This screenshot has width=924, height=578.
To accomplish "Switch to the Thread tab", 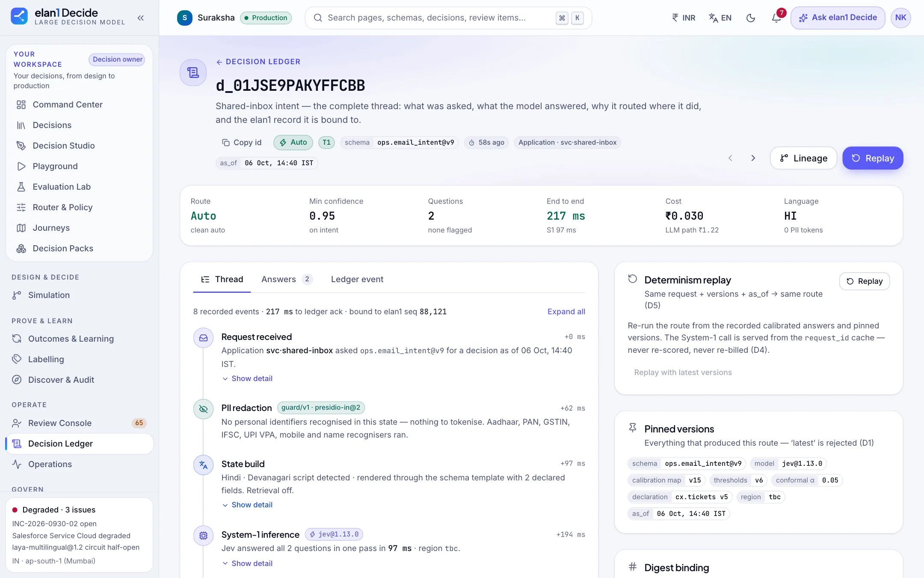I will (x=222, y=280).
